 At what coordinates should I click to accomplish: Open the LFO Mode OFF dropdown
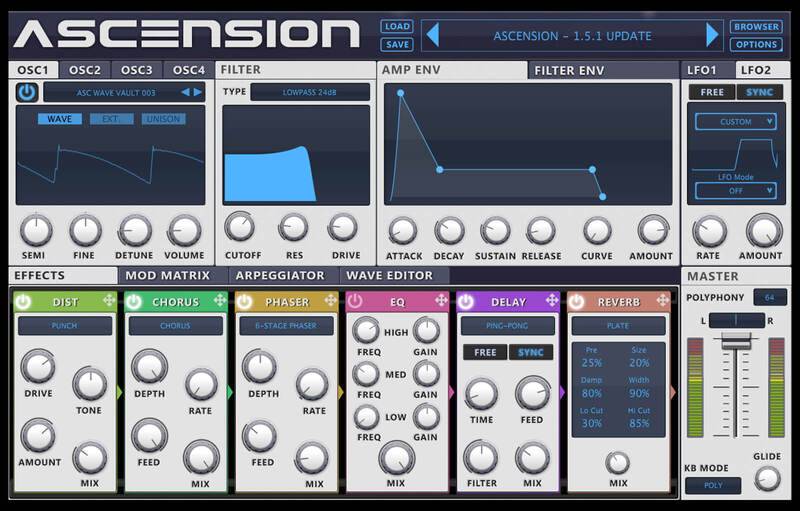(735, 191)
